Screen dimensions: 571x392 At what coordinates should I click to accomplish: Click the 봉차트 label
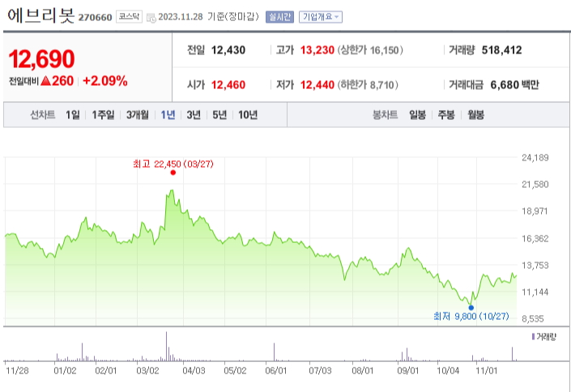click(x=385, y=115)
